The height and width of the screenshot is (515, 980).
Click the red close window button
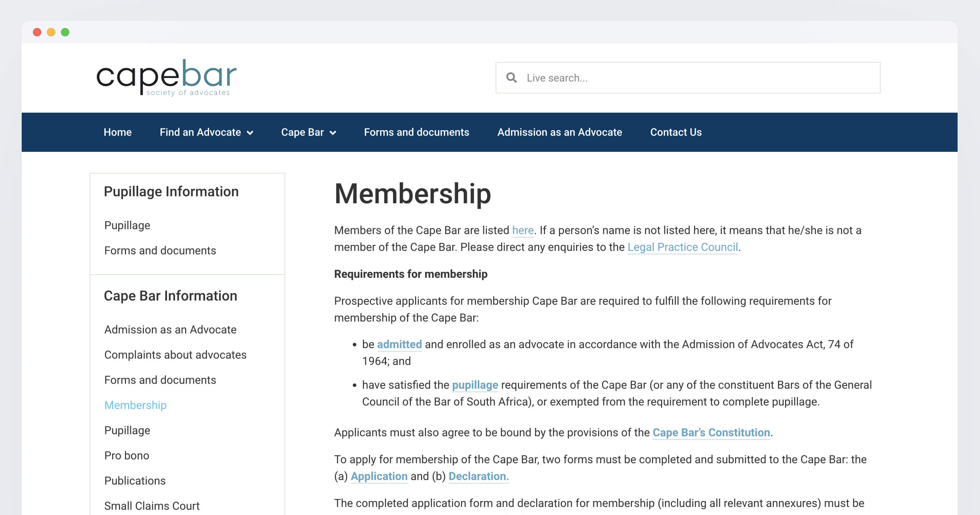pos(37,32)
